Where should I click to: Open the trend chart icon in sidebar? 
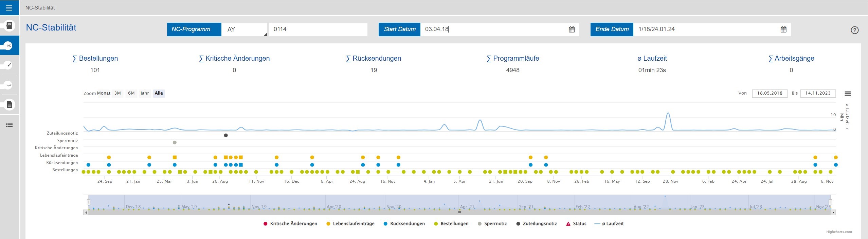(9, 85)
